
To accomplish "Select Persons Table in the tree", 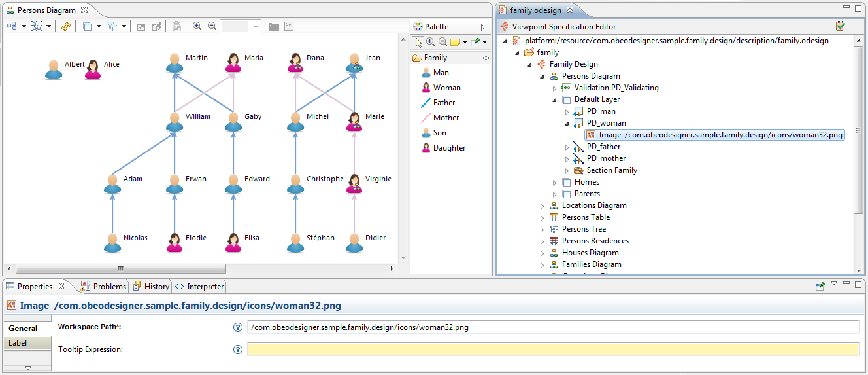I will [586, 217].
